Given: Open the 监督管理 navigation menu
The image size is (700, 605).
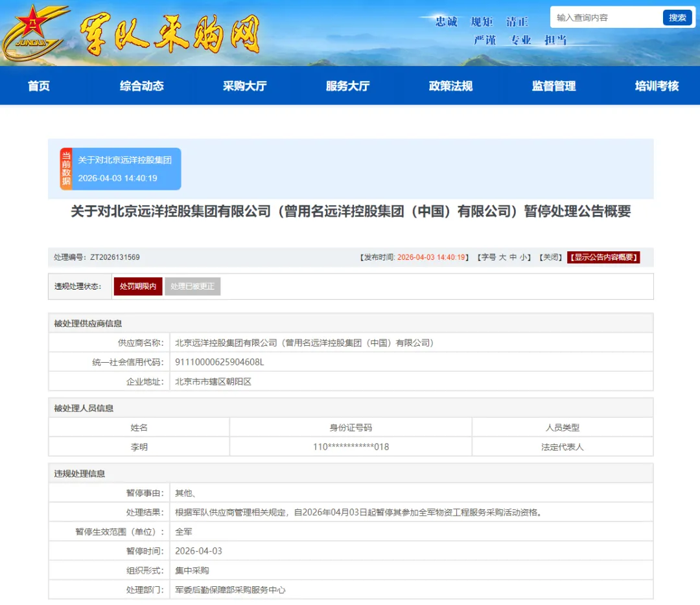Looking at the screenshot, I should pyautogui.click(x=554, y=86).
